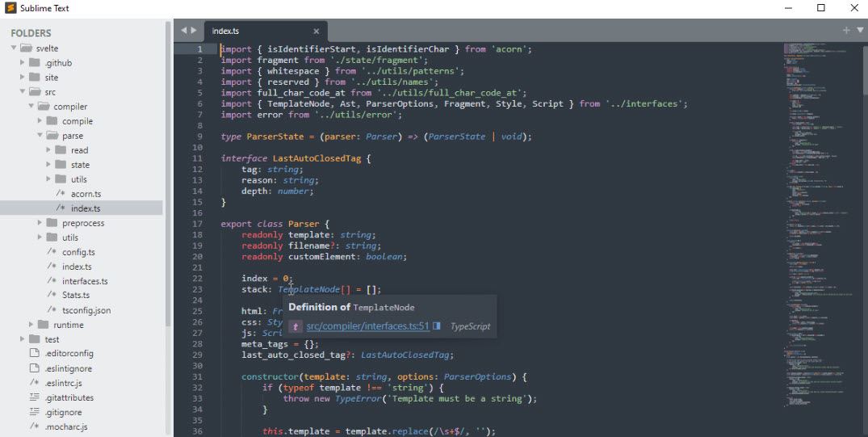Click the test folder icon

click(x=35, y=339)
